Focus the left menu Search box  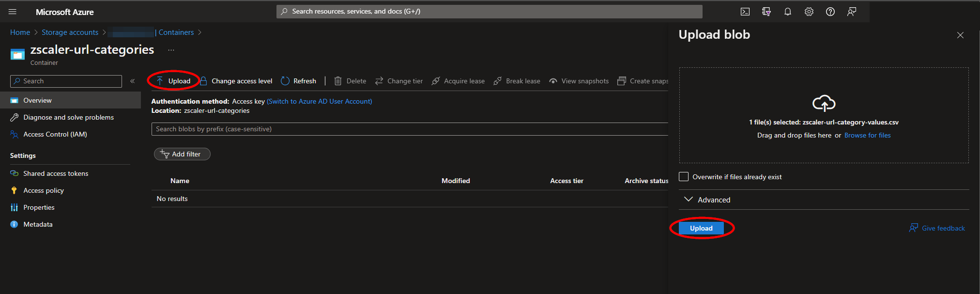[x=66, y=81]
